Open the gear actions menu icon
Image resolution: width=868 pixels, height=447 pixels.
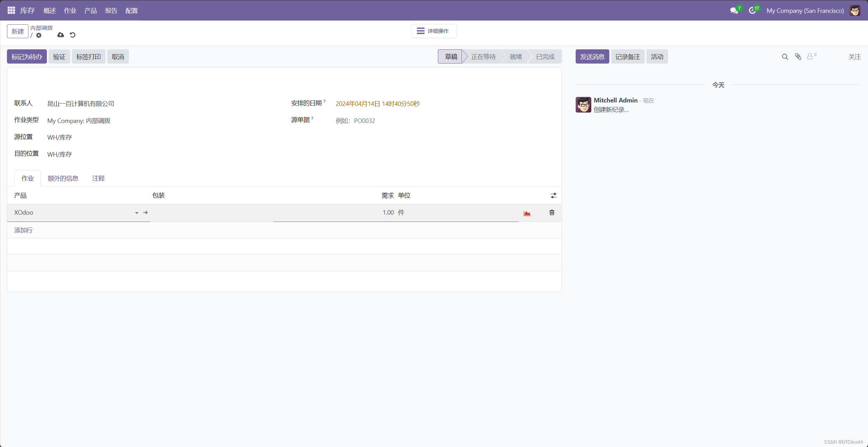[39, 35]
